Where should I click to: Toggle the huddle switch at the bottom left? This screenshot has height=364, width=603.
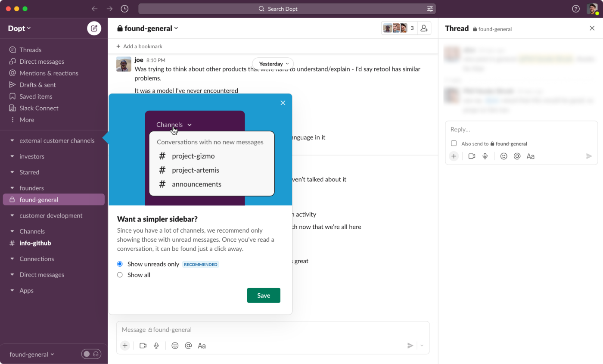pos(91,354)
